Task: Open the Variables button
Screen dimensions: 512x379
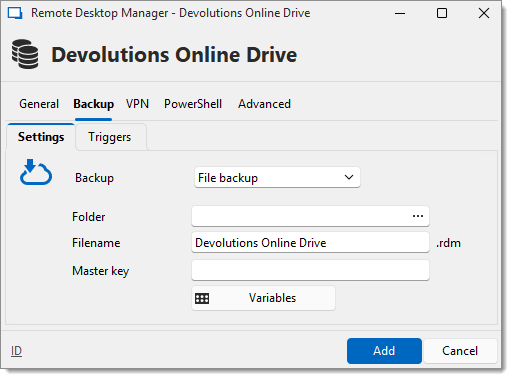Action: [x=263, y=298]
